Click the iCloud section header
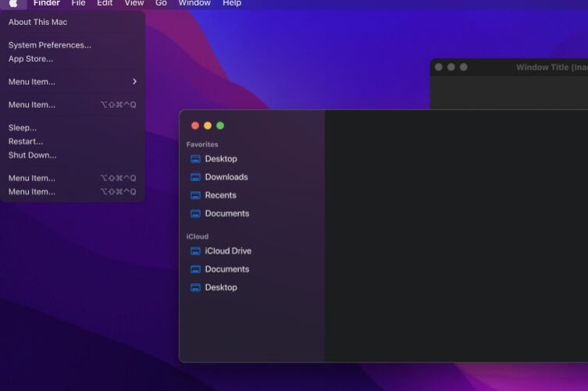The width and height of the screenshot is (588, 391). point(198,236)
